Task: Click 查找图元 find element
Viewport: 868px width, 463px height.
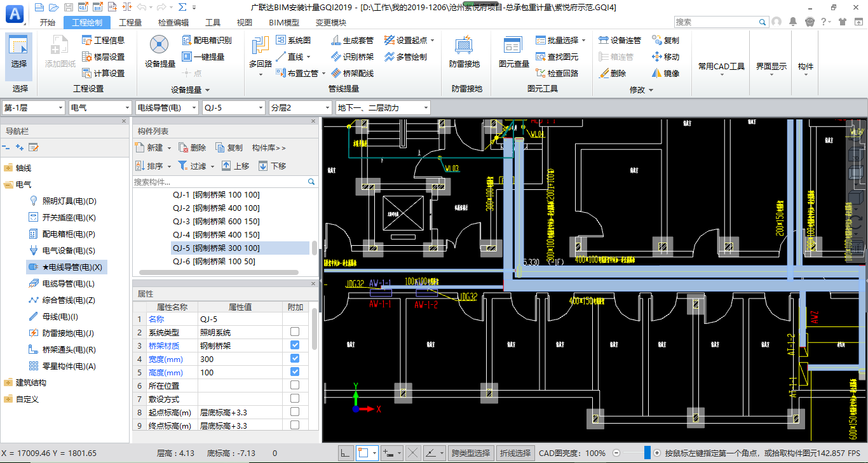Action: pyautogui.click(x=557, y=57)
